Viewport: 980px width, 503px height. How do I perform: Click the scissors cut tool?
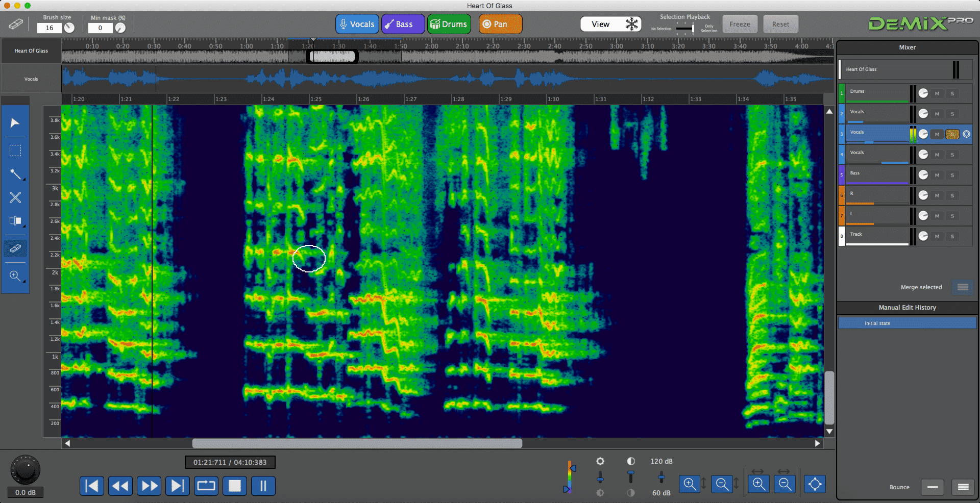[15, 198]
